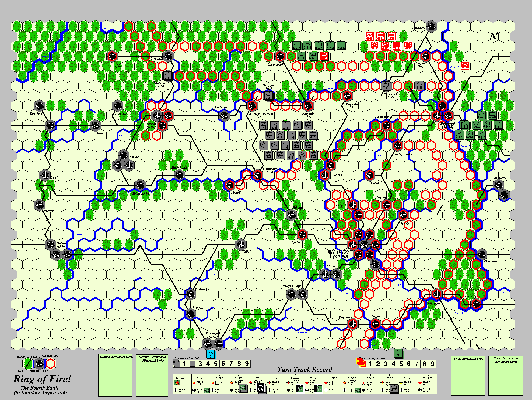
Task: Click the Lebedin town hex
Action: 112,56
